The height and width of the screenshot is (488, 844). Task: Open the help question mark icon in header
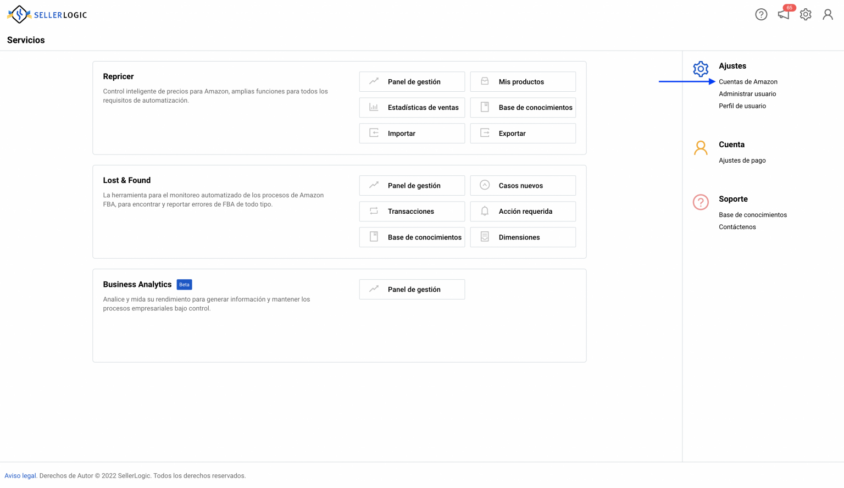coord(761,15)
